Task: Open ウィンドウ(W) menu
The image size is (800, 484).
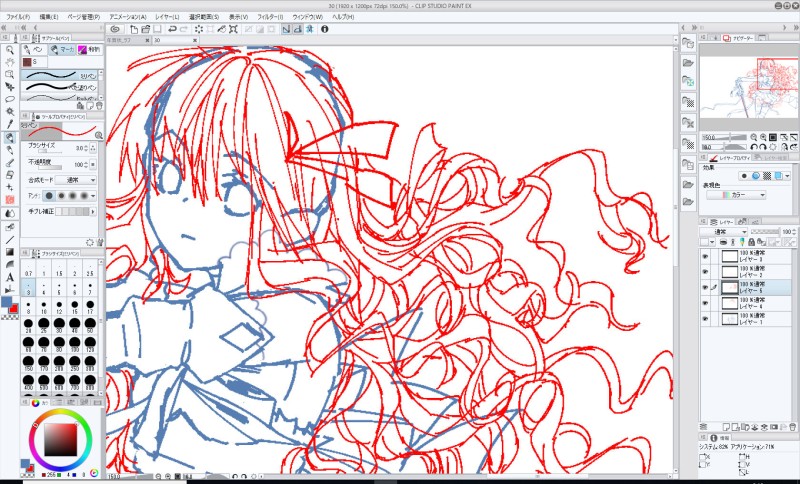Action: (x=308, y=17)
